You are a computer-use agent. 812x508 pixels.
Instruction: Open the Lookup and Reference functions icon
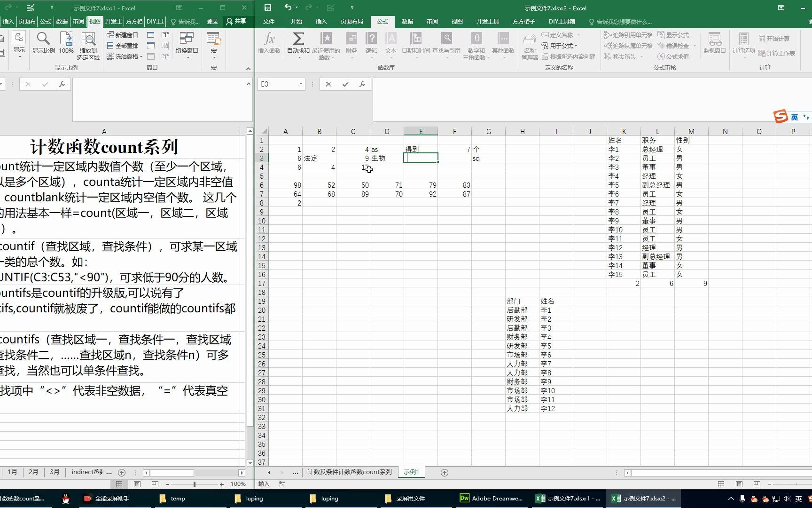(446, 39)
